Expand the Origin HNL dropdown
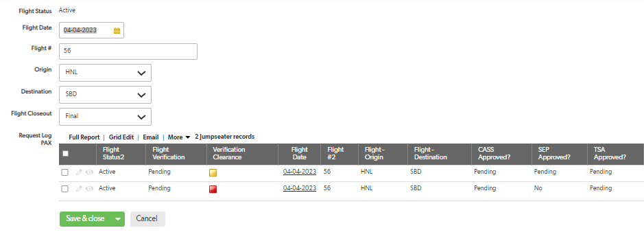The width and height of the screenshot is (644, 250). pyautogui.click(x=105, y=73)
